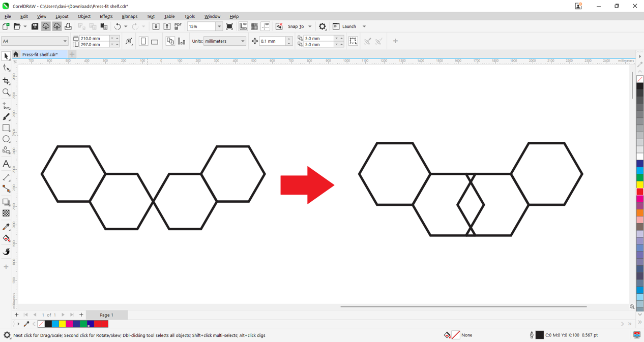Select the Shape edit tool
Image resolution: width=644 pixels, height=342 pixels.
click(x=6, y=68)
